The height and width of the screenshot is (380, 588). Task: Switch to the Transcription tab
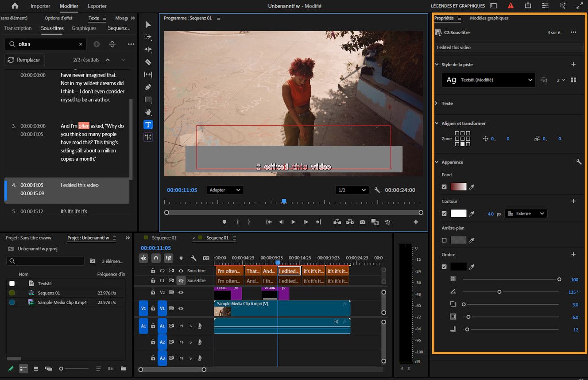click(x=18, y=28)
